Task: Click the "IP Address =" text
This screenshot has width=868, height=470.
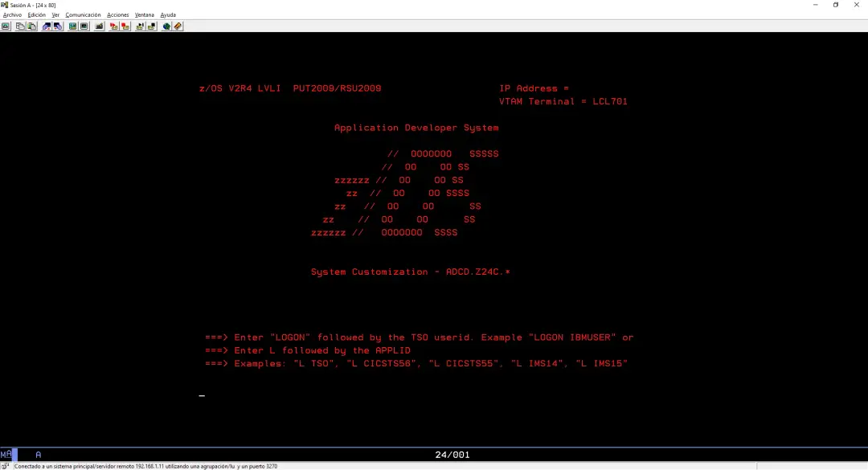Action: [534, 88]
